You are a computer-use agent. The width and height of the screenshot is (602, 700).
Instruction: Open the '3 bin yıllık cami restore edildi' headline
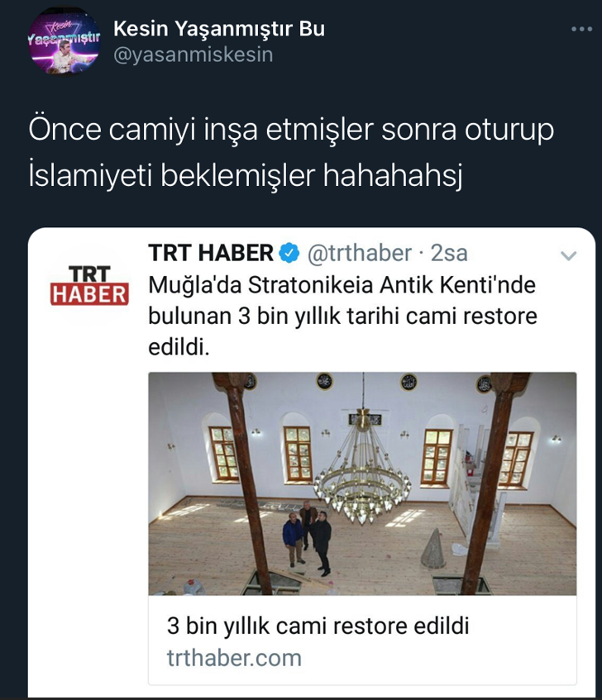coord(318,626)
